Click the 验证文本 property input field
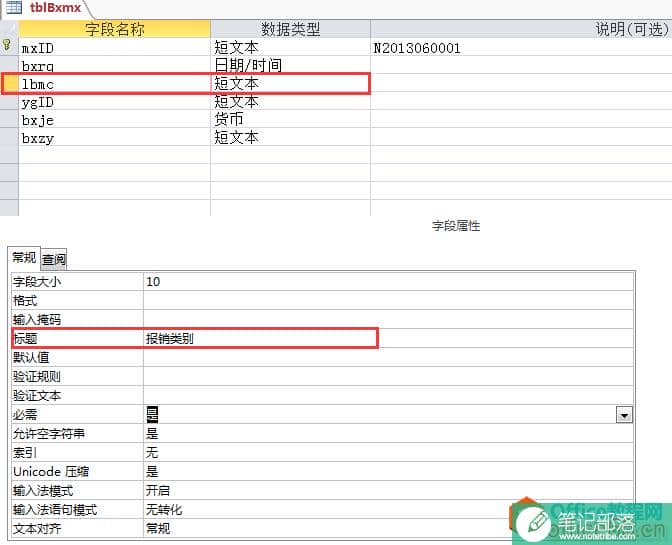This screenshot has height=545, width=672. coord(388,395)
